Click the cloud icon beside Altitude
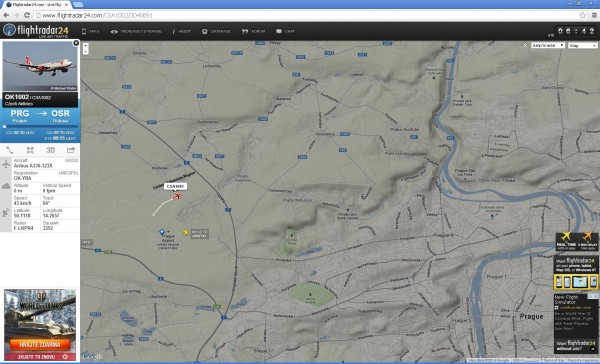 (x=6, y=186)
